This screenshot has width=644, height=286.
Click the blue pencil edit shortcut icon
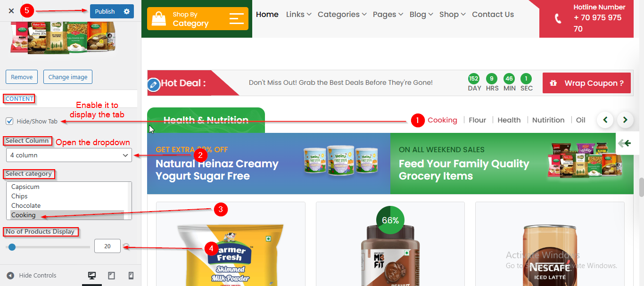tap(154, 85)
